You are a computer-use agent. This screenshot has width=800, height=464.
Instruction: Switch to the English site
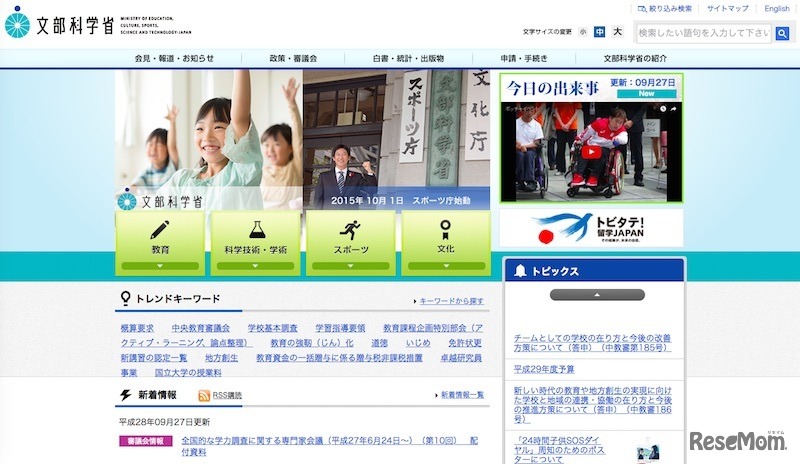tap(777, 9)
